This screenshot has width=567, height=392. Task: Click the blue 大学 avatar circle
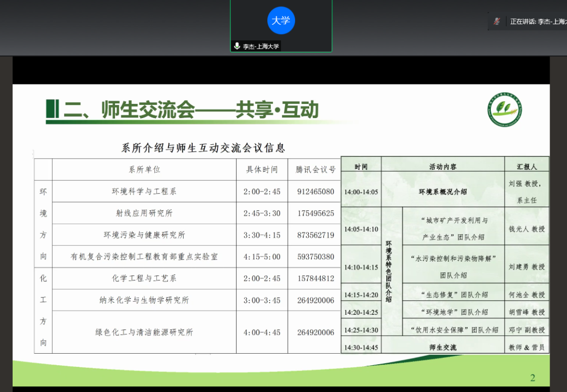click(281, 20)
